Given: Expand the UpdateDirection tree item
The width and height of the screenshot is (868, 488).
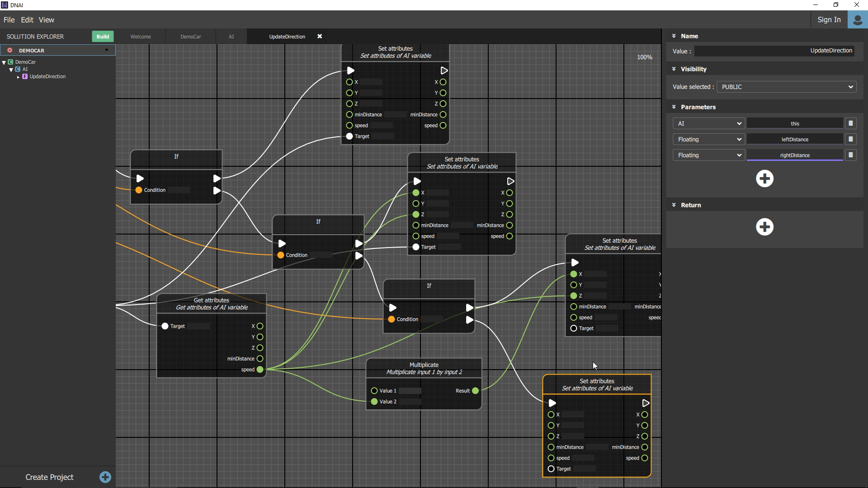Looking at the screenshot, I should tap(18, 77).
